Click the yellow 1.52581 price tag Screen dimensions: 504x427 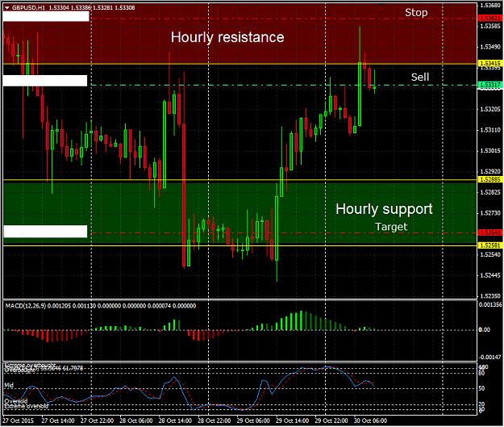(489, 245)
